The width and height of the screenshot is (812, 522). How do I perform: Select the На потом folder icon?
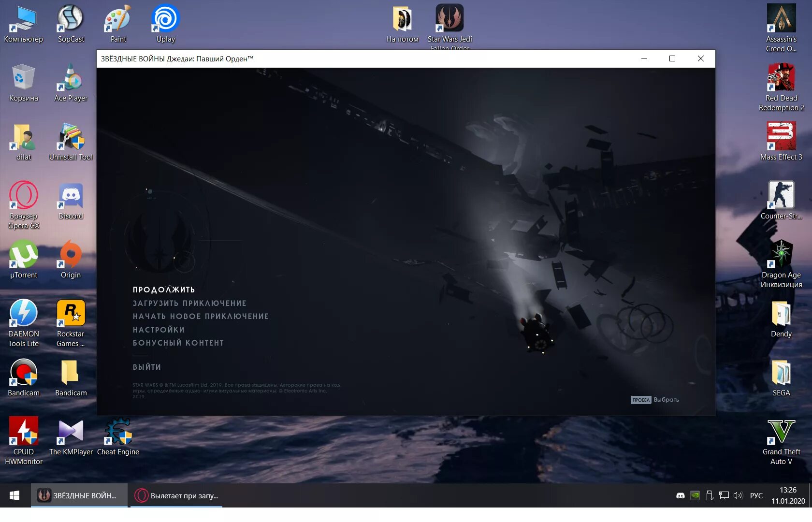pyautogui.click(x=402, y=24)
